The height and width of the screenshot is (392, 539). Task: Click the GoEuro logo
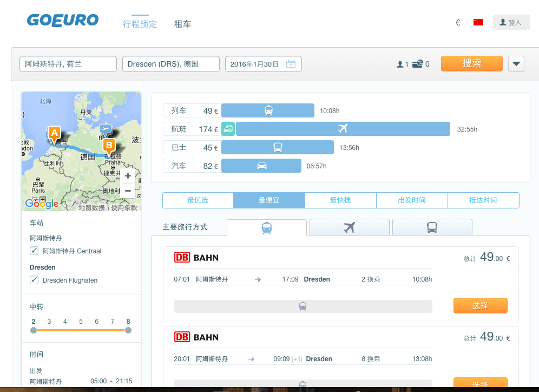coord(63,20)
